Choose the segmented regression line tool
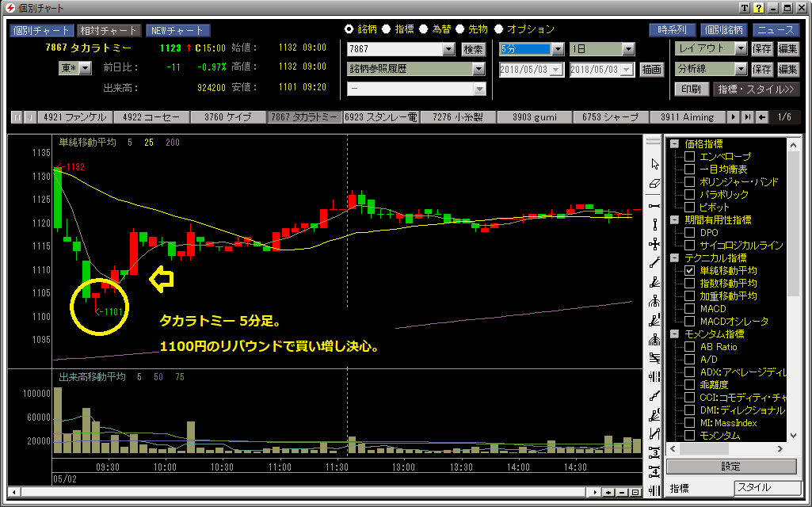This screenshot has height=507, width=812. 654,396
